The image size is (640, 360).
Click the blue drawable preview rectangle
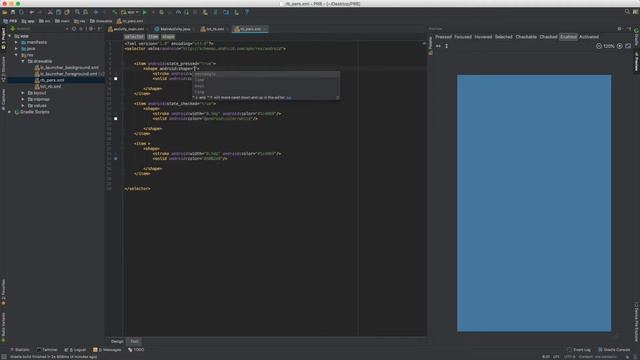(534, 203)
